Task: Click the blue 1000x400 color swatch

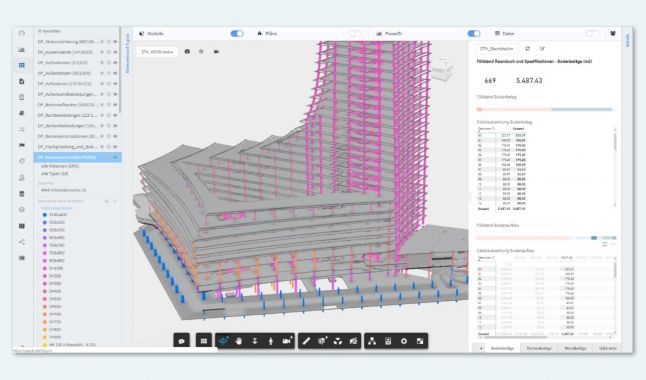Action: pos(45,215)
